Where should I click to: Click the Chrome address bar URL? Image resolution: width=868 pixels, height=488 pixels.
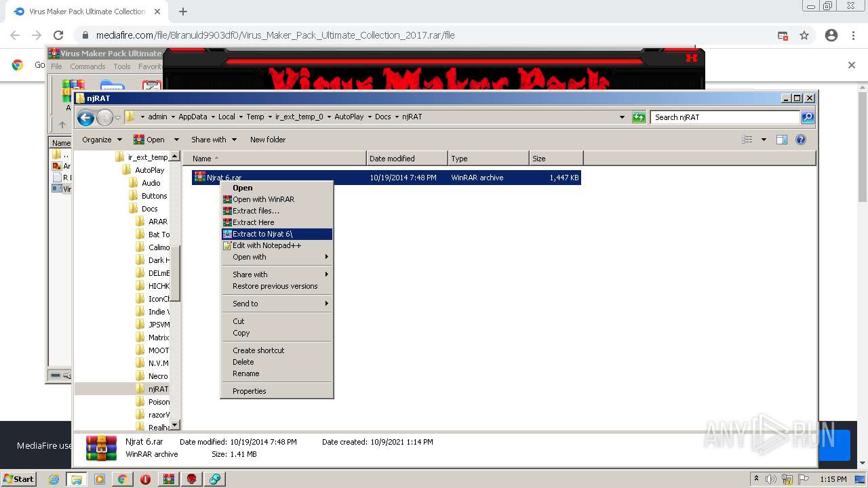tap(275, 35)
